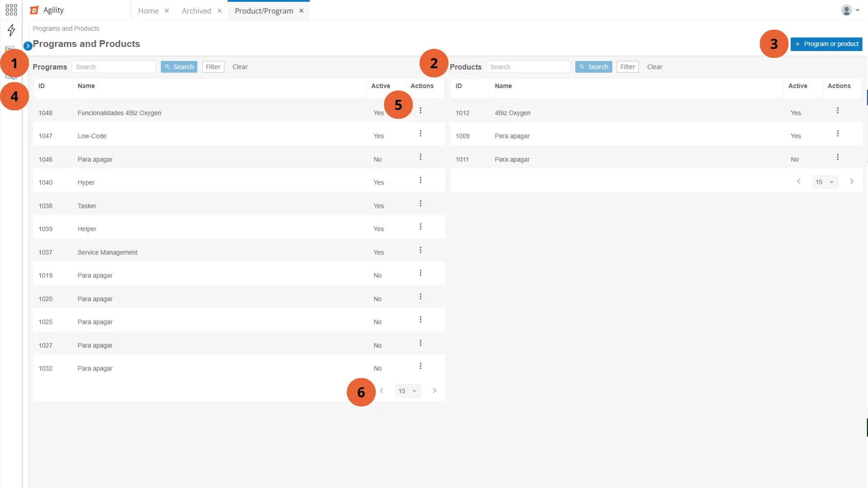868x488 pixels.
Task: Open actions menu for program 1020
Action: [420, 297]
